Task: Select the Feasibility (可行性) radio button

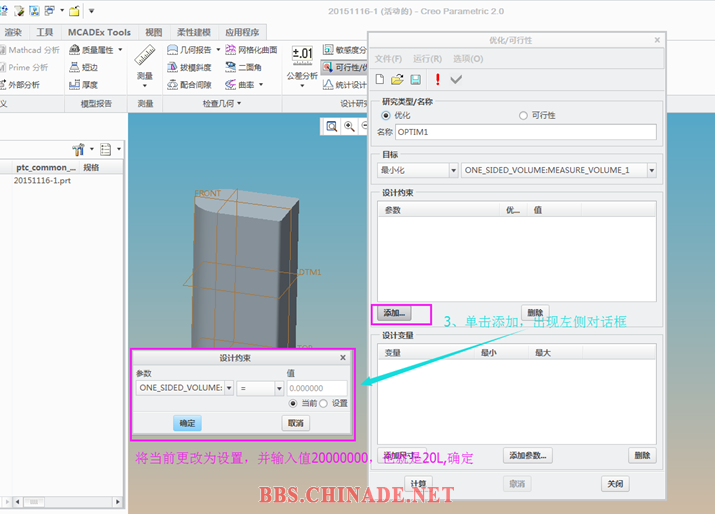Action: coord(523,115)
